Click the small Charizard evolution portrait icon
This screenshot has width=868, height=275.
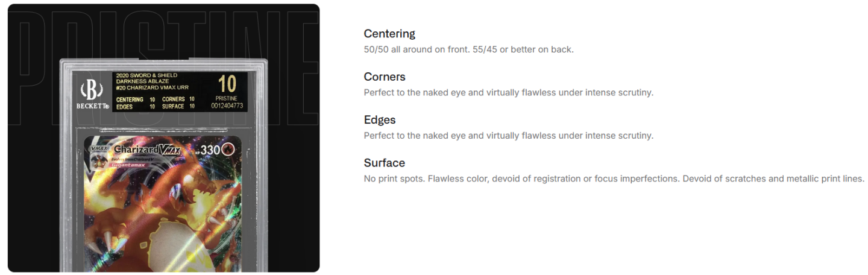pos(96,157)
